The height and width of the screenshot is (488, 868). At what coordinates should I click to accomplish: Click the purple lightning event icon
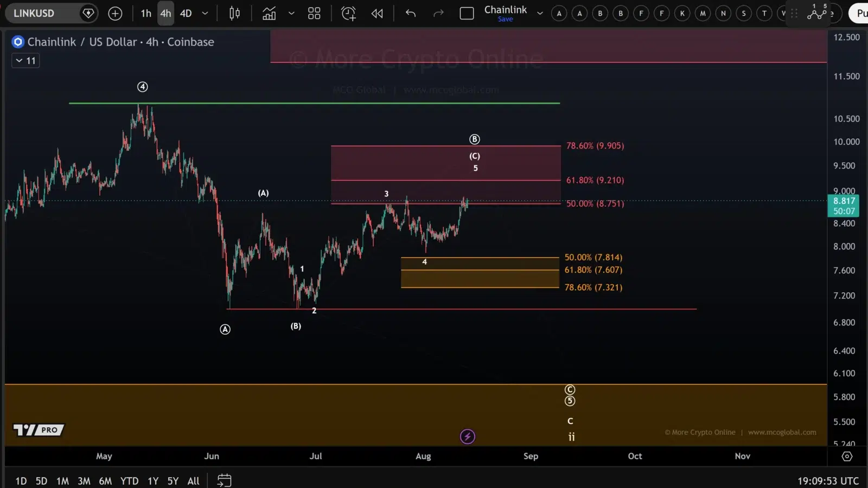(467, 436)
